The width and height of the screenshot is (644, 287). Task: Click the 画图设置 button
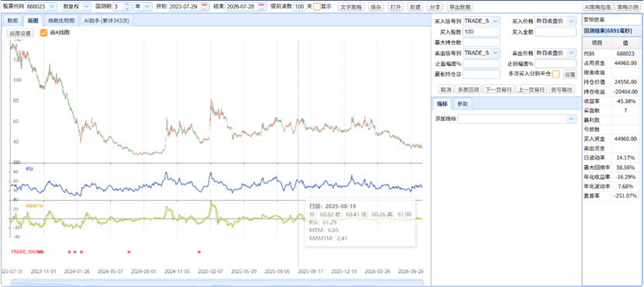(20, 33)
